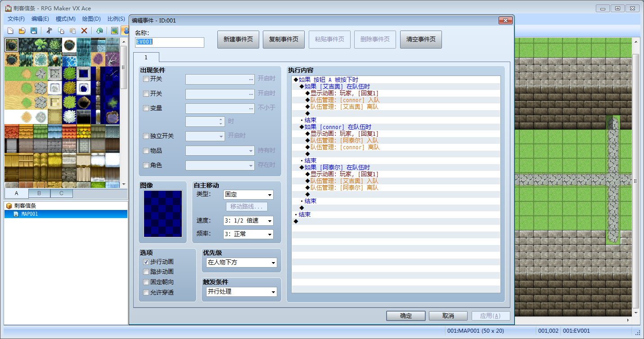The width and height of the screenshot is (644, 339).
Task: Enable the 踏步动画 option
Action: (146, 272)
